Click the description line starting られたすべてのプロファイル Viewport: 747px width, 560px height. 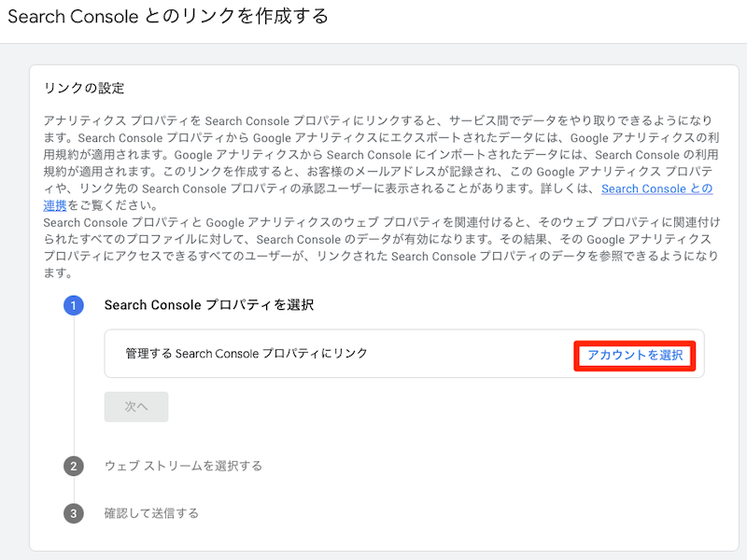pyautogui.click(x=373, y=240)
